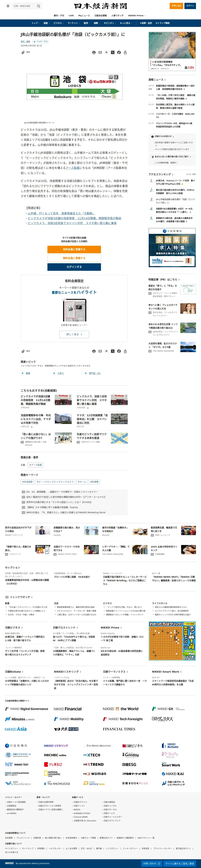The image size is (201, 868).
Task: Expand the トップ navigation dropdown
Action: pos(36,23)
